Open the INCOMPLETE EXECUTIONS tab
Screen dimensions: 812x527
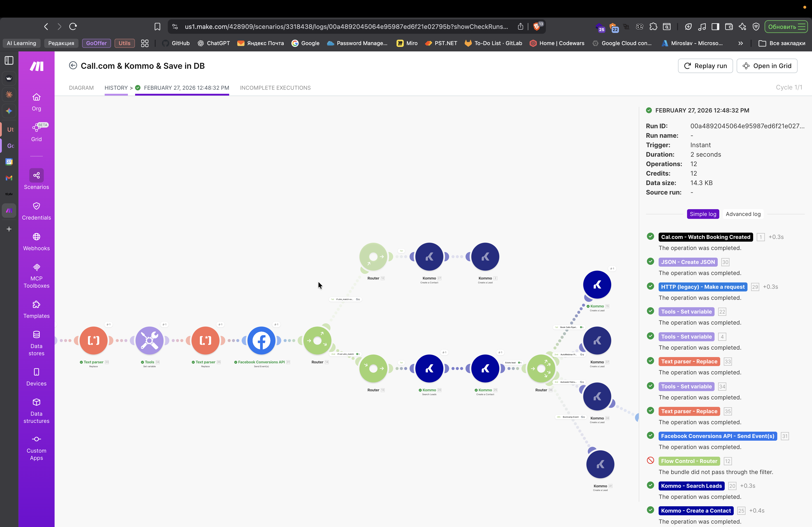coord(275,88)
